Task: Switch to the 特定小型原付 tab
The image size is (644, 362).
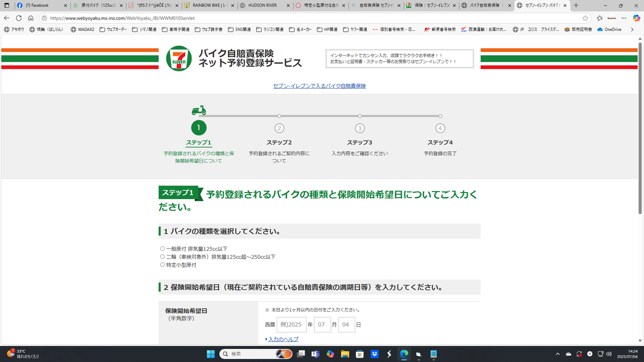Action: [x=320, y=6]
